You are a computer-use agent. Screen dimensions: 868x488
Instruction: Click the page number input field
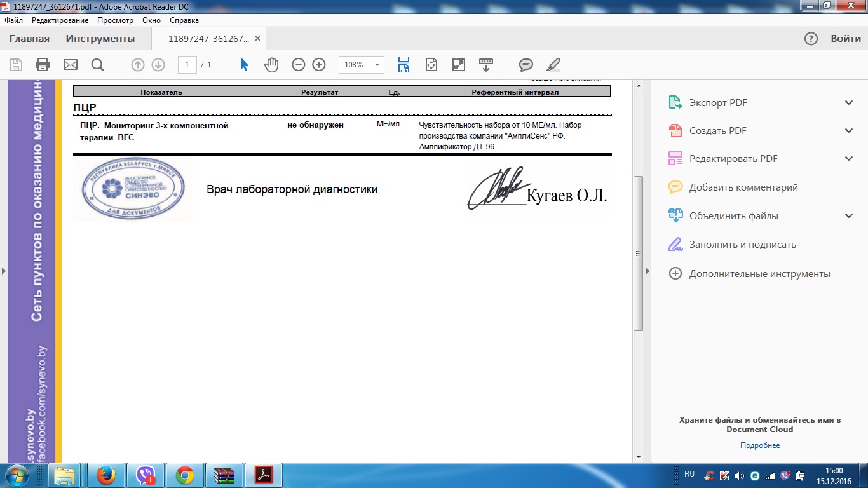pyautogui.click(x=187, y=65)
